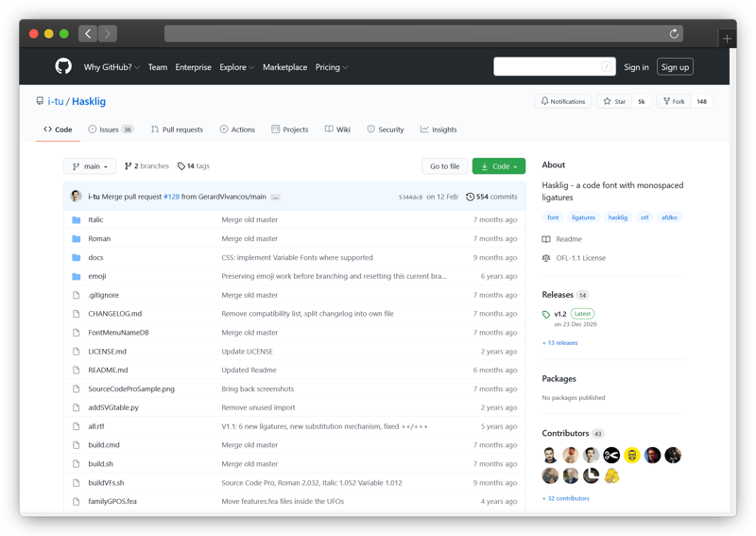
Task: Fork the Hasklig repository
Action: pos(674,101)
